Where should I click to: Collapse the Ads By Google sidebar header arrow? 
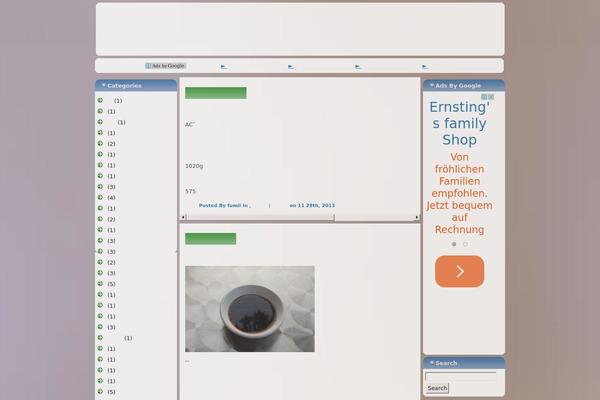[x=432, y=85]
